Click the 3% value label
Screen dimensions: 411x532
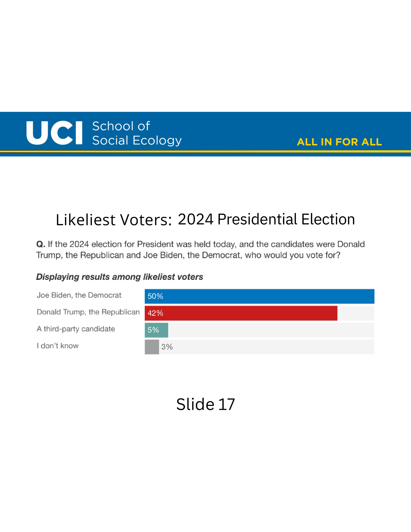[x=167, y=347]
